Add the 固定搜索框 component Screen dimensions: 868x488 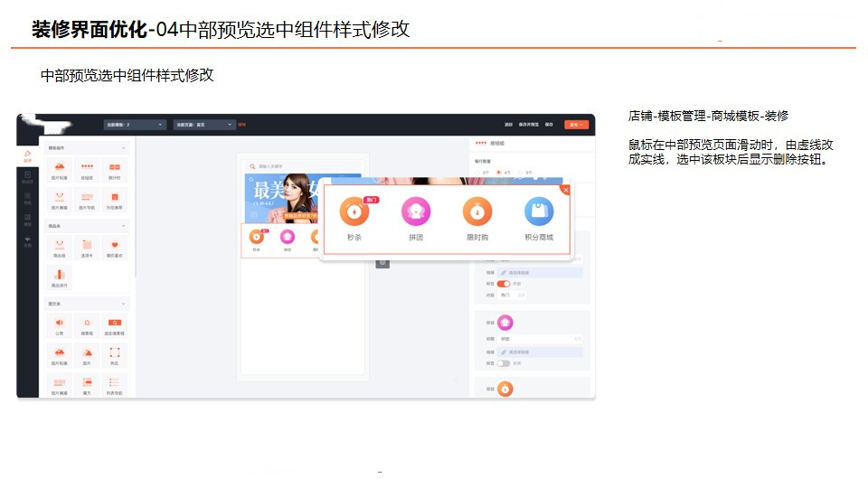(x=115, y=325)
